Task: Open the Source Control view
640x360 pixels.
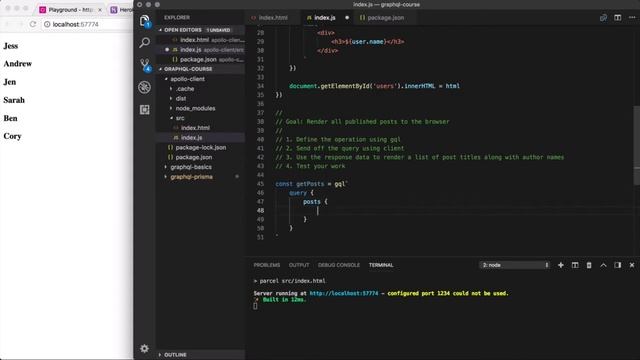Action: pyautogui.click(x=145, y=64)
